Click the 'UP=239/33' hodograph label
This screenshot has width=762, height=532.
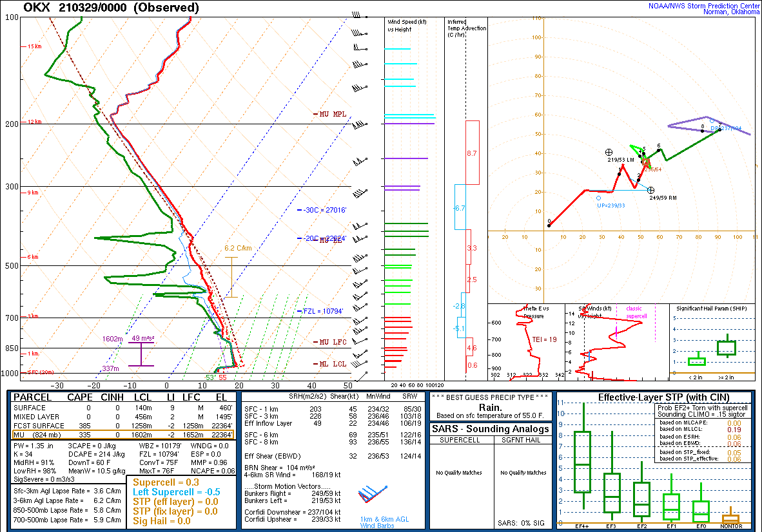611,205
